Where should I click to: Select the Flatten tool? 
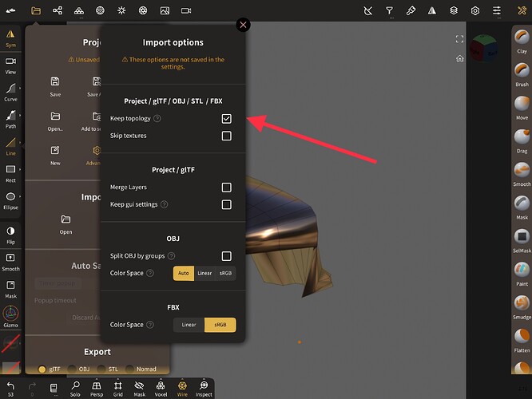point(522,341)
